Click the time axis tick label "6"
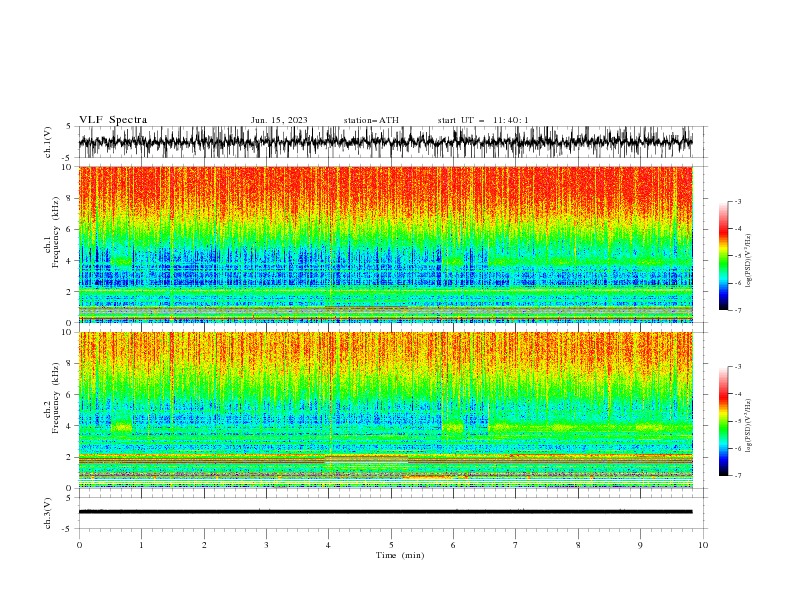Viewport: 792px width, 612px height. pyautogui.click(x=454, y=545)
